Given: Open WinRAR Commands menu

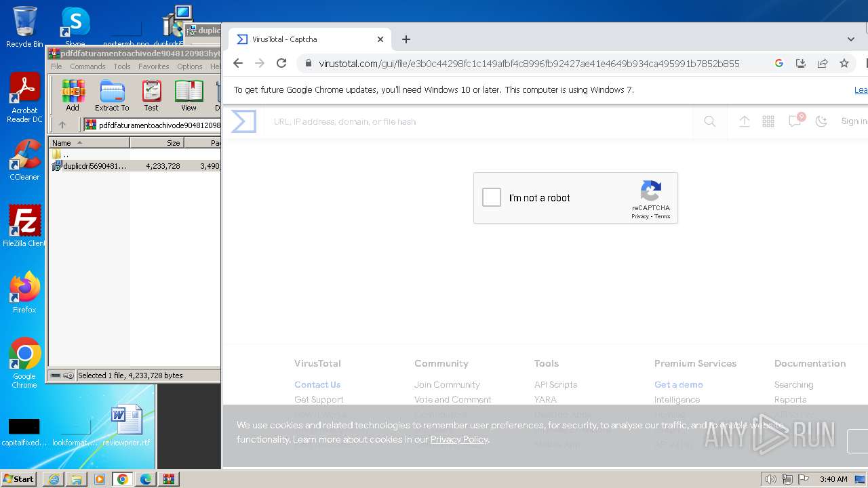Looking at the screenshot, I should pyautogui.click(x=87, y=66).
